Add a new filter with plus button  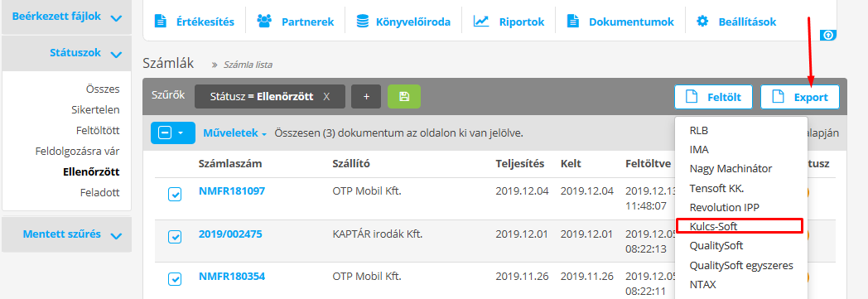(366, 96)
